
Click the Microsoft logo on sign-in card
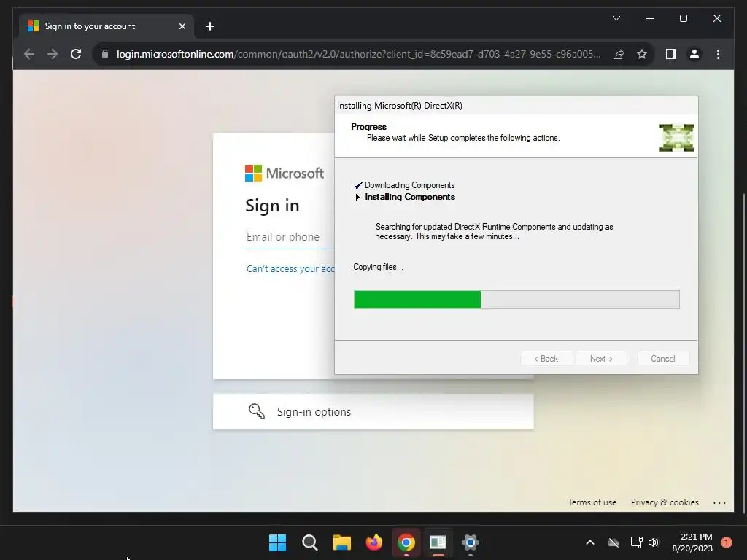pos(285,174)
